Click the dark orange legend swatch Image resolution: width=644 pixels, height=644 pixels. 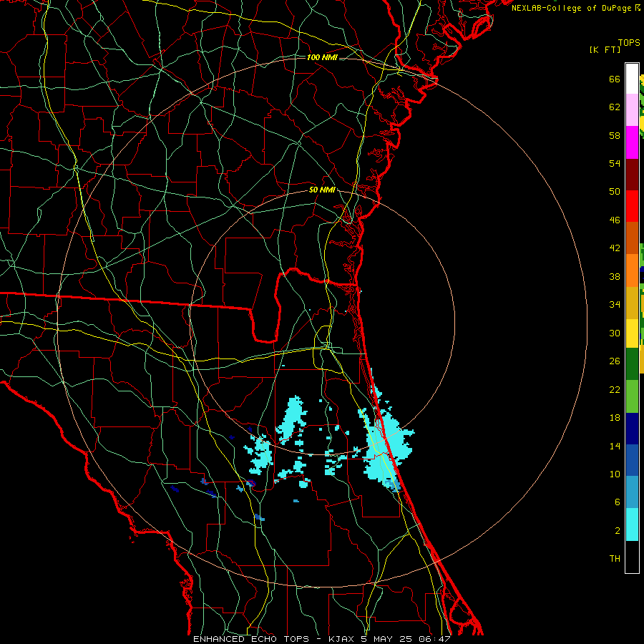tap(632, 238)
